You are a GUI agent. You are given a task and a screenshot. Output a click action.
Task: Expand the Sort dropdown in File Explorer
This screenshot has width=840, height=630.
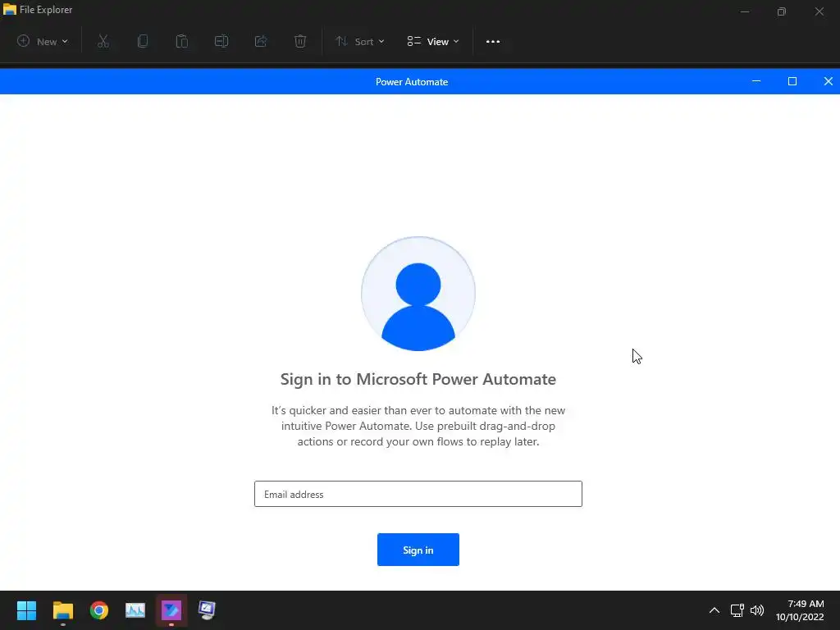360,41
